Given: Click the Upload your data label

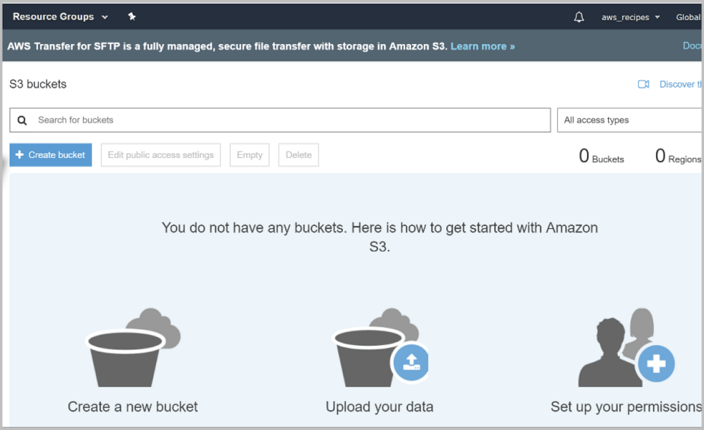Looking at the screenshot, I should [x=380, y=407].
